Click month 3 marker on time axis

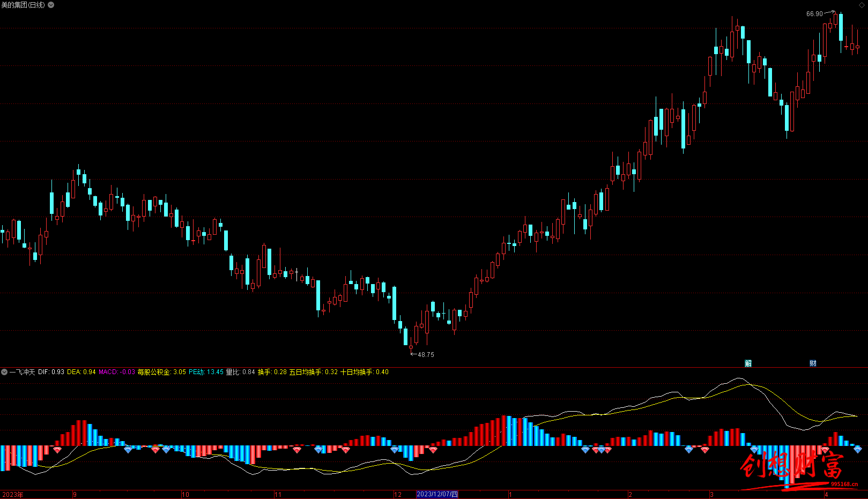(x=712, y=495)
